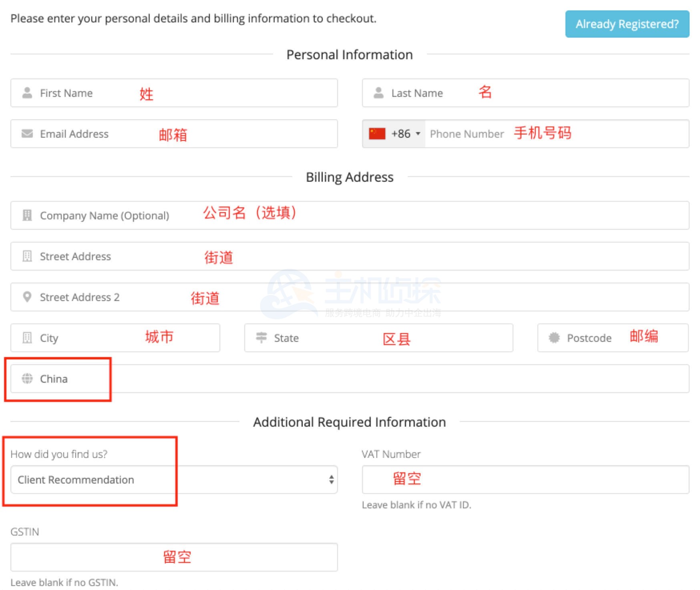Viewport: 700px width, 590px height.
Task: Click the First Name person icon
Action: click(27, 93)
